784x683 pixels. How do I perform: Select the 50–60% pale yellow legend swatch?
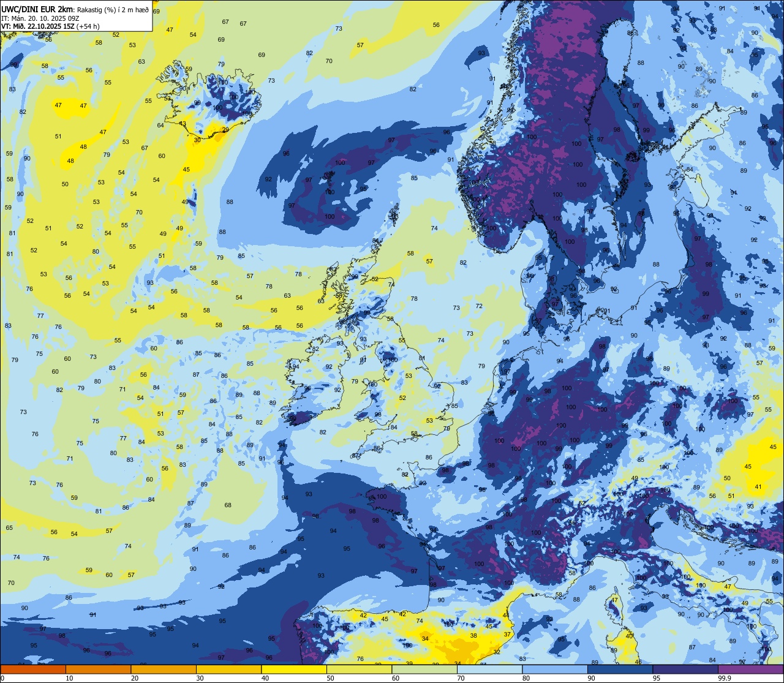pyautogui.click(x=359, y=669)
